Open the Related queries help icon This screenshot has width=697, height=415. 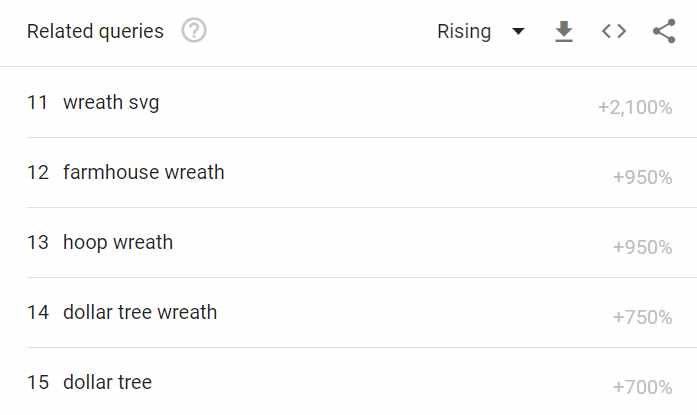pos(194,31)
